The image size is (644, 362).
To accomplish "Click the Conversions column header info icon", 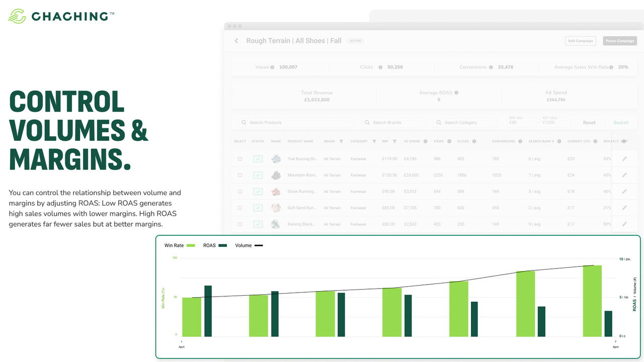I will tap(520, 141).
